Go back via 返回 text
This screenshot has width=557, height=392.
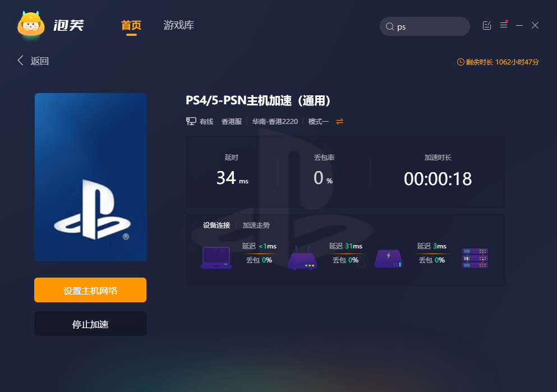tap(39, 61)
